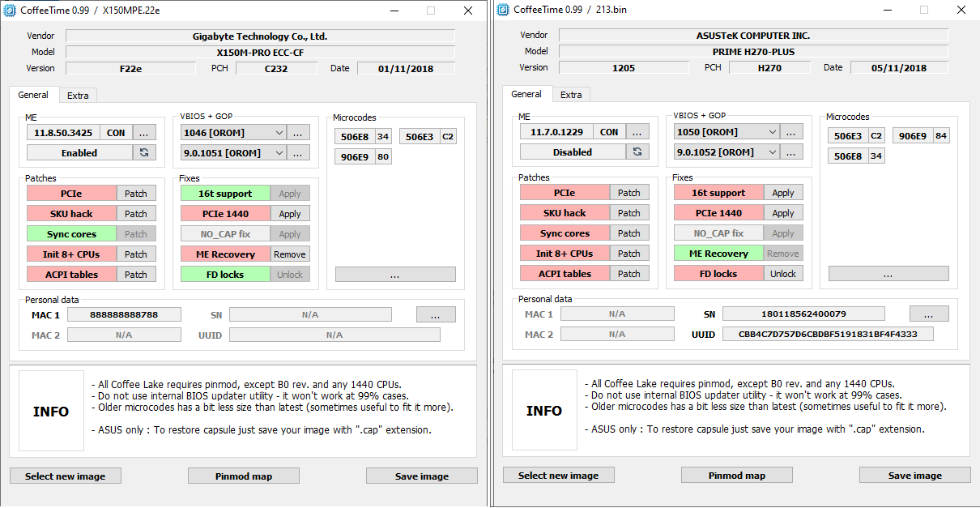980x508 pixels.
Task: Unlock FD locks in 213.bin window
Action: 783,274
